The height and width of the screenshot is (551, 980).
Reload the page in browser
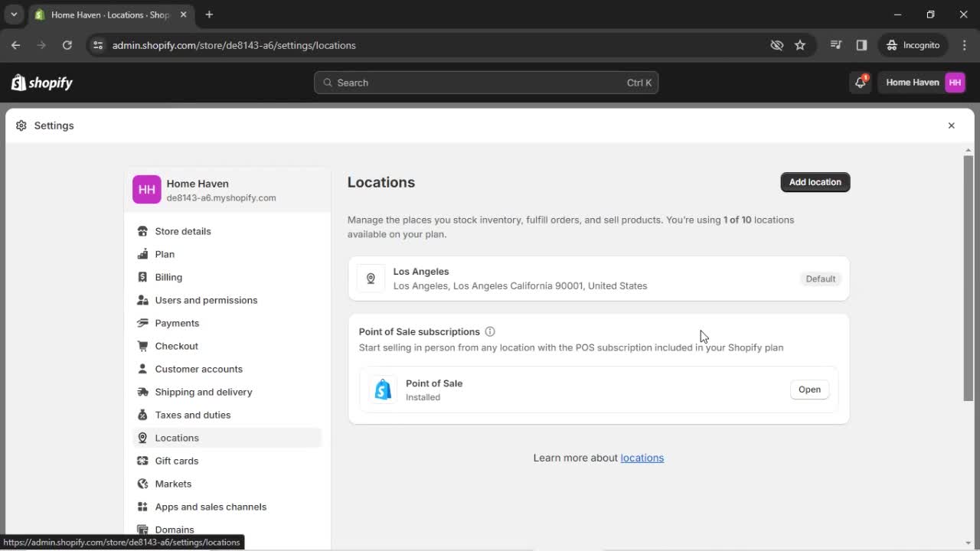(67, 45)
